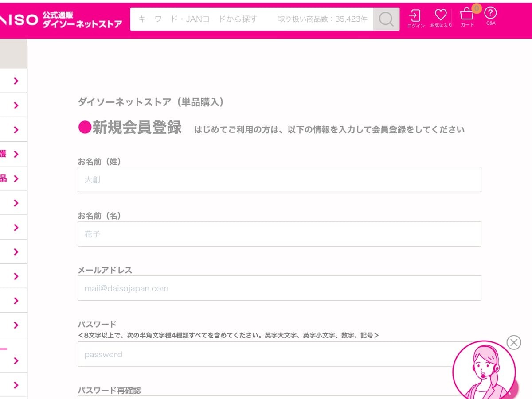Image resolution: width=532 pixels, height=399 pixels.
Task: Click the password requirement note 8文字以上
Action: click(228, 336)
